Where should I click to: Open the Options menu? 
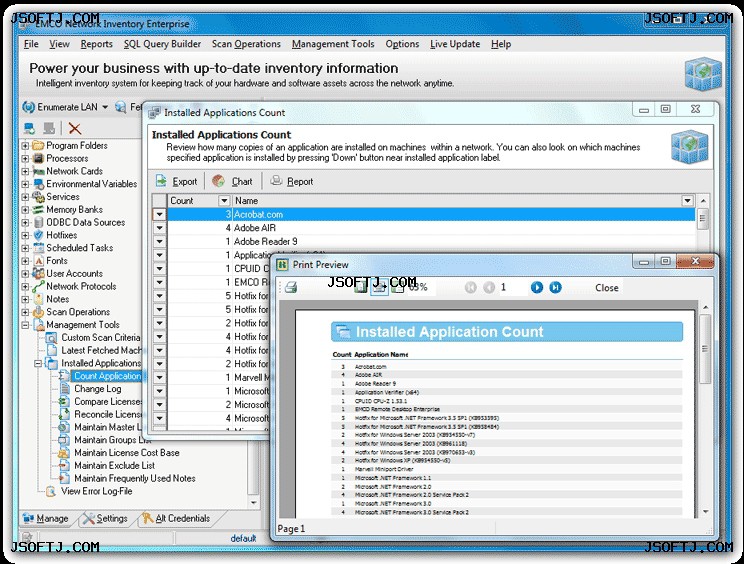[x=402, y=44]
